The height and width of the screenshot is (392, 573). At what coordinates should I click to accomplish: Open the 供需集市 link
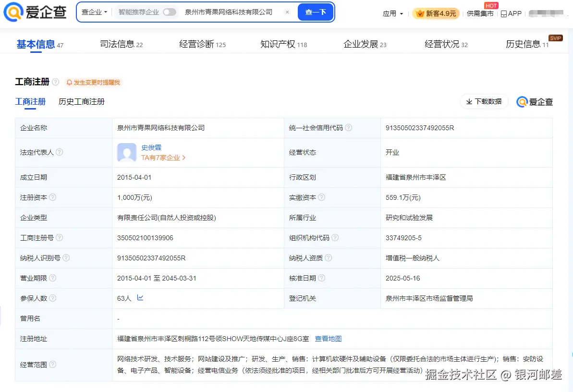point(480,13)
